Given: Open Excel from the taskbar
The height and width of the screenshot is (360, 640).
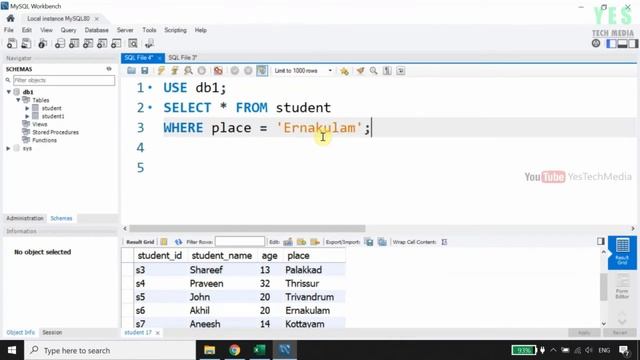Looking at the screenshot, I should [x=259, y=350].
